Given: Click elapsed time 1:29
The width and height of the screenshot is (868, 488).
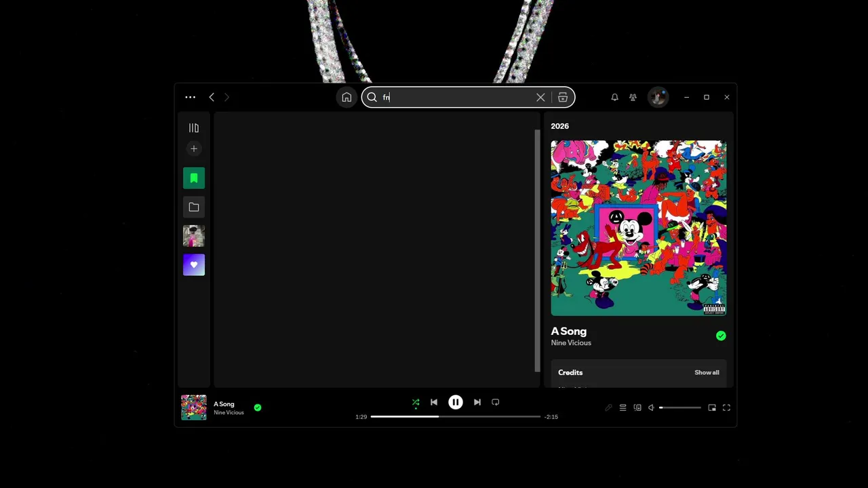Looking at the screenshot, I should [x=361, y=417].
